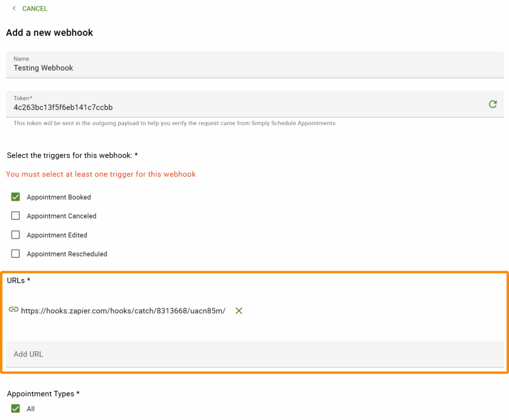The image size is (509, 420).
Task: Click CANCEL to leave the webhook form
Action: pos(34,8)
